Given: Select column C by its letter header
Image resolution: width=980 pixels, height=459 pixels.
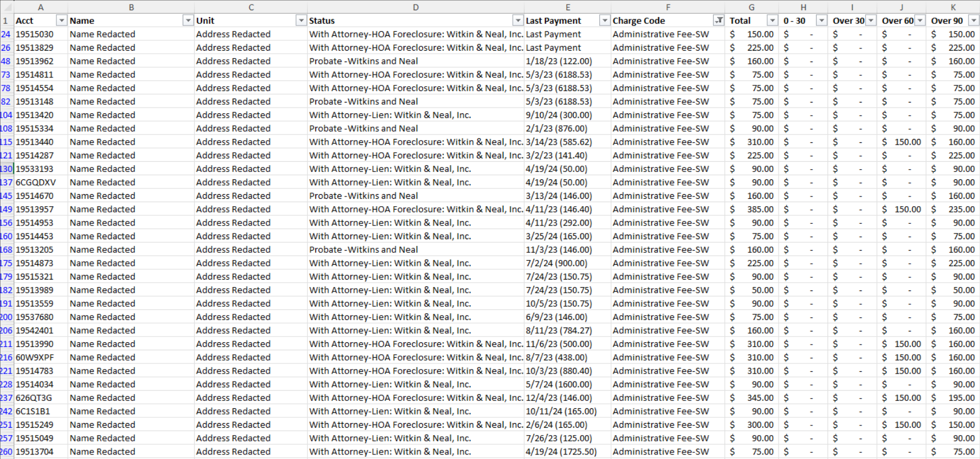Looking at the screenshot, I should pyautogui.click(x=251, y=7).
